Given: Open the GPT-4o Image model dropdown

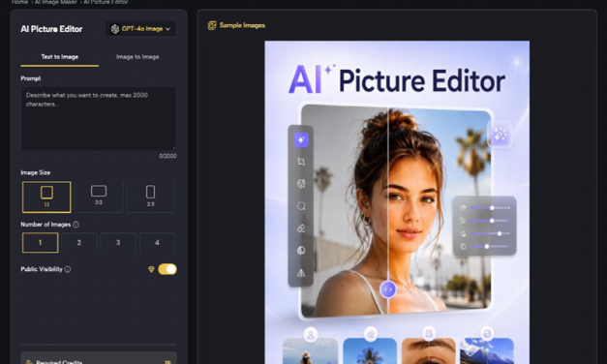Looking at the screenshot, I should point(140,29).
